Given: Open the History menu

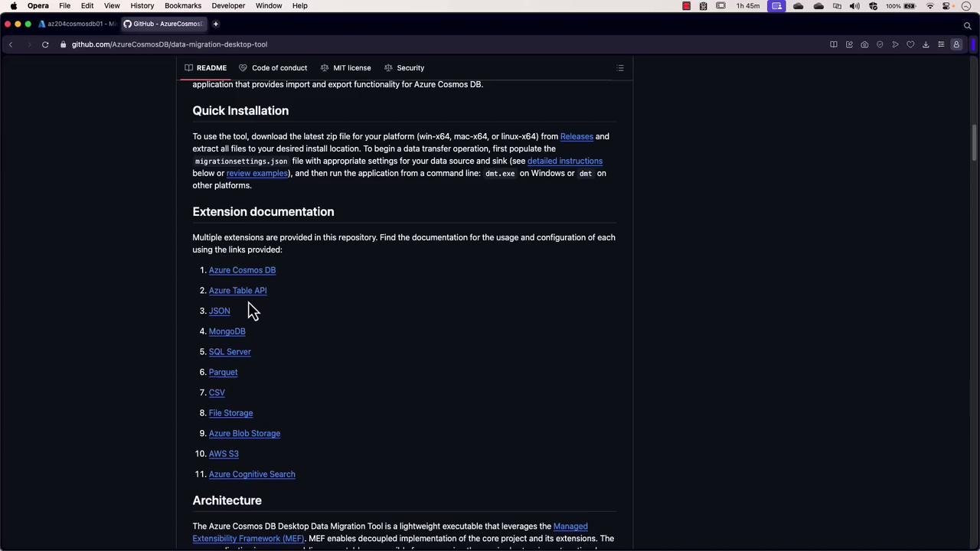Looking at the screenshot, I should tap(142, 5).
